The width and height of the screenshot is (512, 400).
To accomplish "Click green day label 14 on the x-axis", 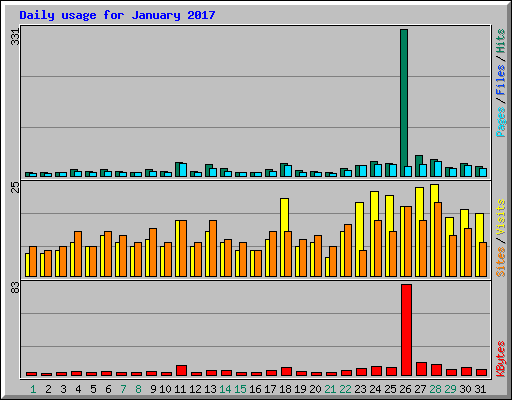I will [225, 389].
